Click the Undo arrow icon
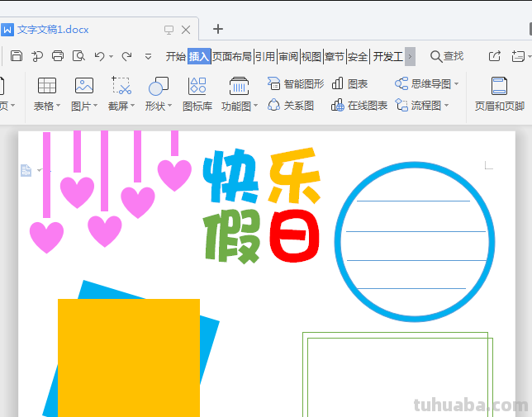Viewport: 532px width, 417px height. [x=99, y=56]
